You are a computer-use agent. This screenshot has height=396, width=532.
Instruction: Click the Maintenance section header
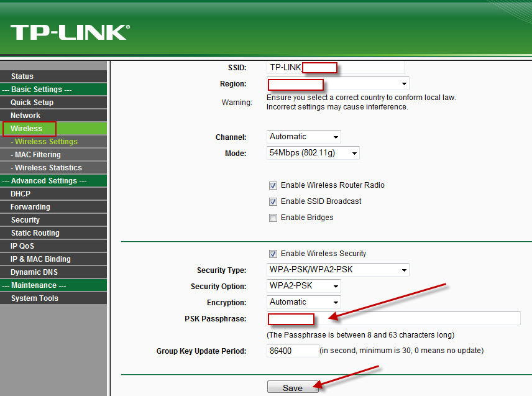pyautogui.click(x=53, y=285)
